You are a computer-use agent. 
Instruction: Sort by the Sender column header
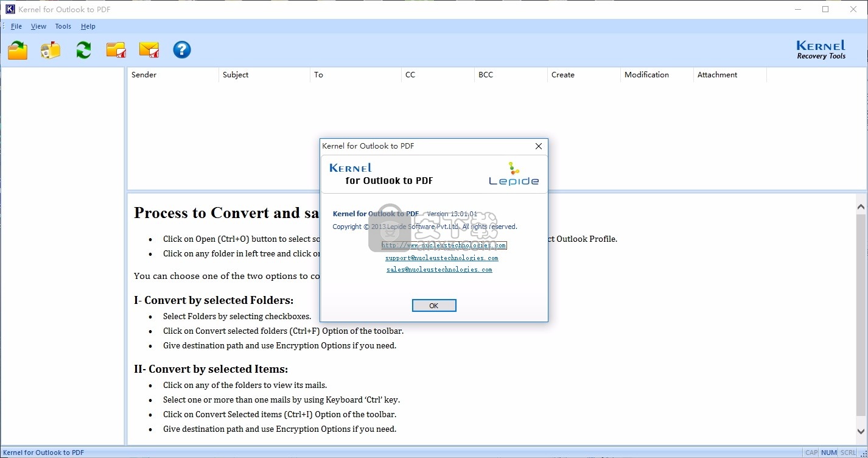point(173,75)
